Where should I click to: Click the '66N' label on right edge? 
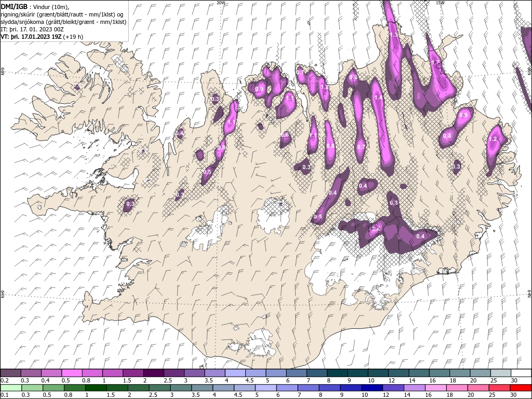pos(529,71)
